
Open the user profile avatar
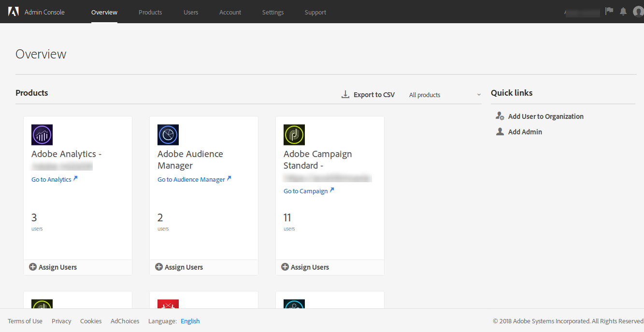pyautogui.click(x=638, y=12)
